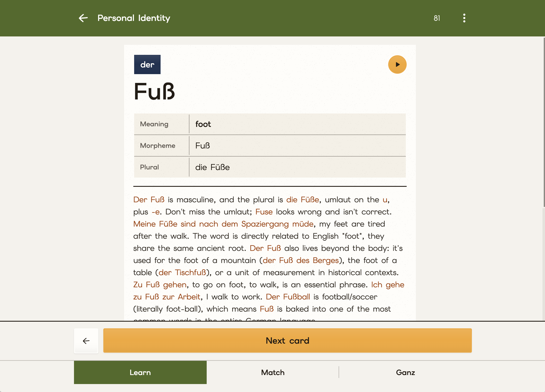
Task: Click sentence Meine Füße sind nach dem Spaziergang müde
Action: (223, 224)
